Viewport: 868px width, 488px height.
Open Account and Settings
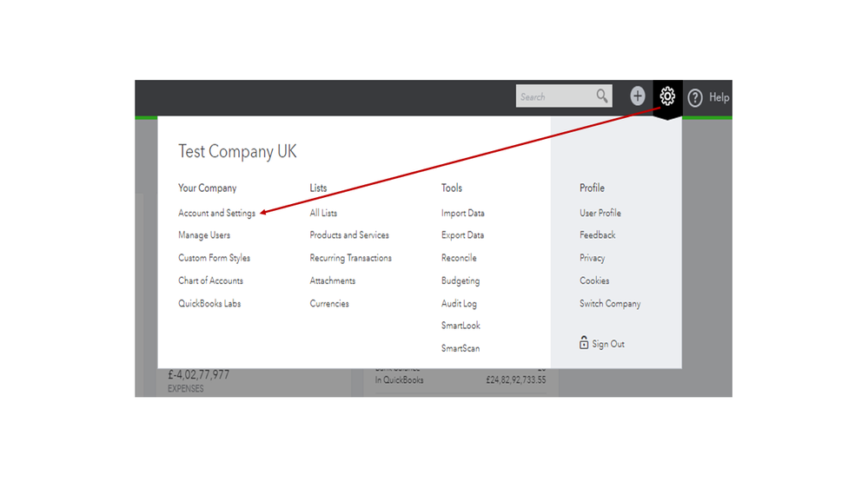click(216, 213)
